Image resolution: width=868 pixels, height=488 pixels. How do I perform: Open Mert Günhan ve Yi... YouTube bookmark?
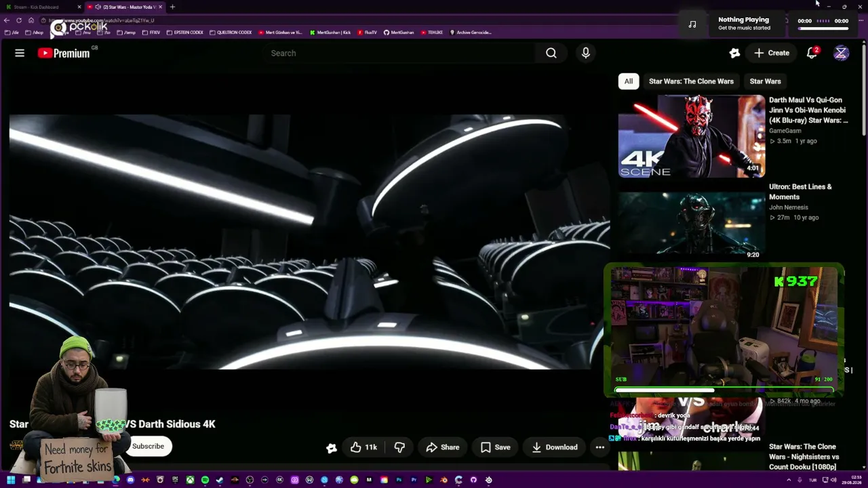point(280,33)
